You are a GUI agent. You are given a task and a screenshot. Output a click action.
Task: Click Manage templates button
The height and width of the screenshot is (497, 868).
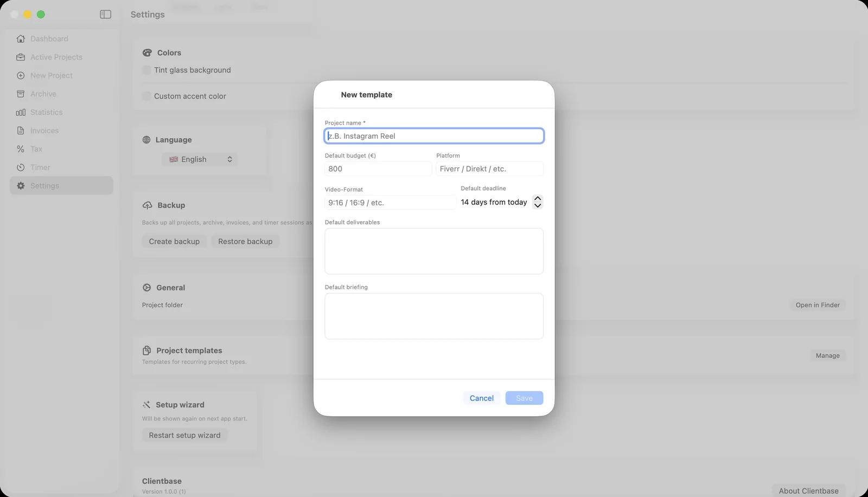point(828,356)
